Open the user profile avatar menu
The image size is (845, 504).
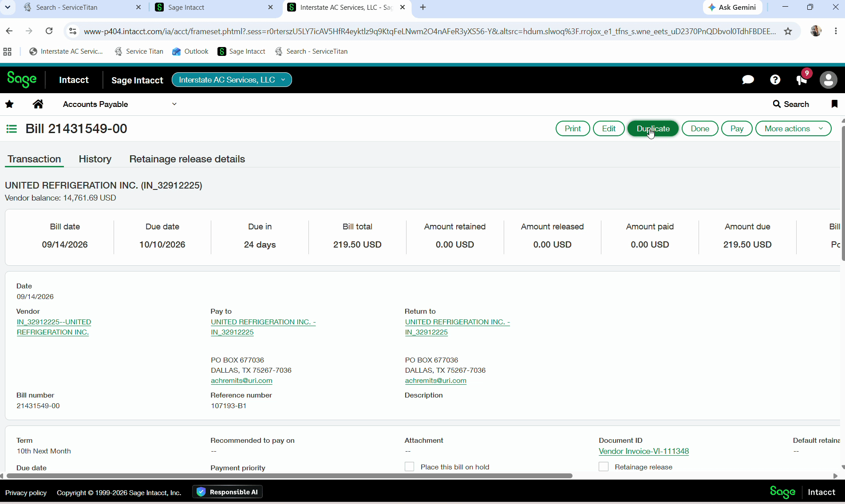[828, 80]
